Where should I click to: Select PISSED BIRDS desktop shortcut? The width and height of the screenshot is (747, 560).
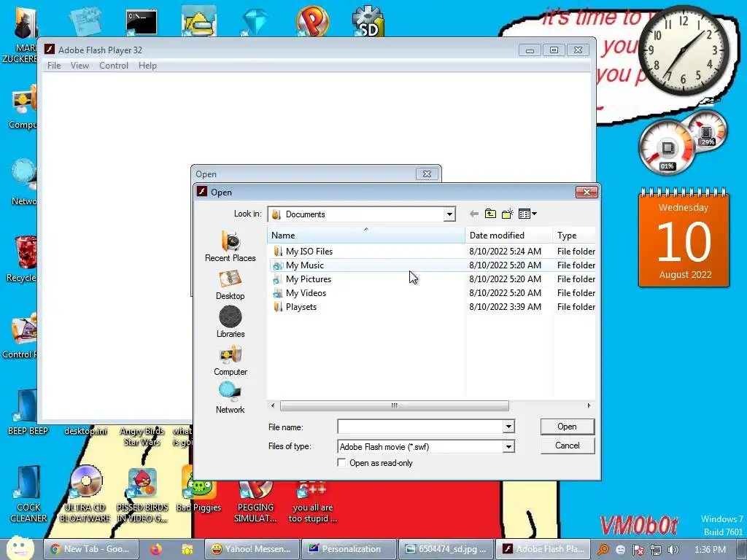coord(142,495)
